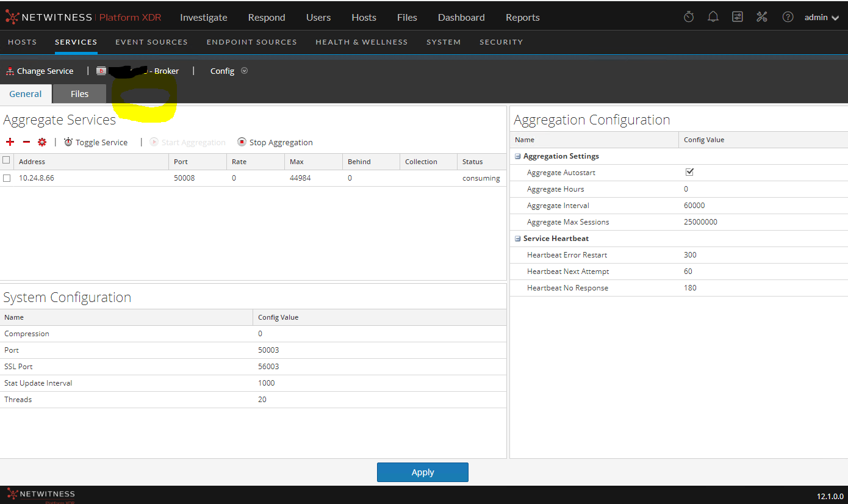The image size is (848, 504).
Task: Collapse the Service Heartbeat group
Action: tap(518, 239)
